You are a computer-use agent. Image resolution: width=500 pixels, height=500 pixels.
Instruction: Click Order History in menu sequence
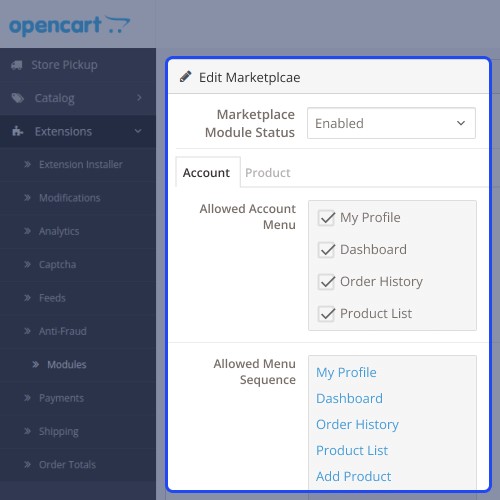357,425
